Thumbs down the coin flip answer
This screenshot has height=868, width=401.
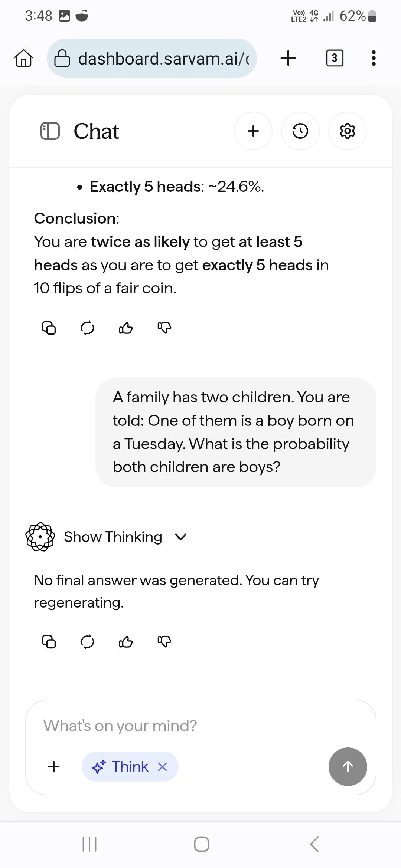pos(164,328)
